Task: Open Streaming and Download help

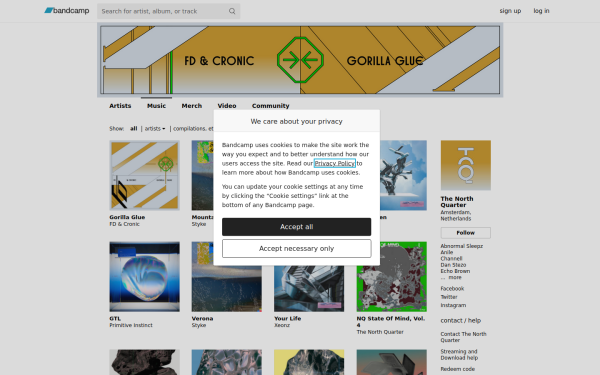Action: point(459,355)
